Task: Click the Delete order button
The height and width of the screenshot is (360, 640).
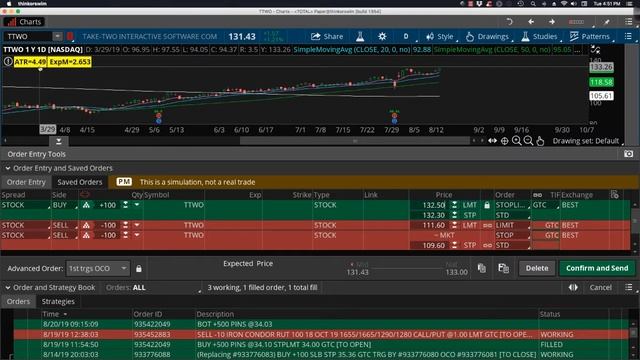Action: pos(537,268)
